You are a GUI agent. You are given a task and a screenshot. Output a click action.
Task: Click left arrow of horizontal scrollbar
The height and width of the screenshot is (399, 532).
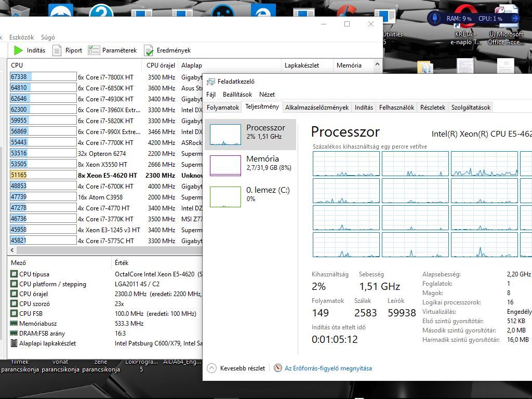click(x=12, y=250)
